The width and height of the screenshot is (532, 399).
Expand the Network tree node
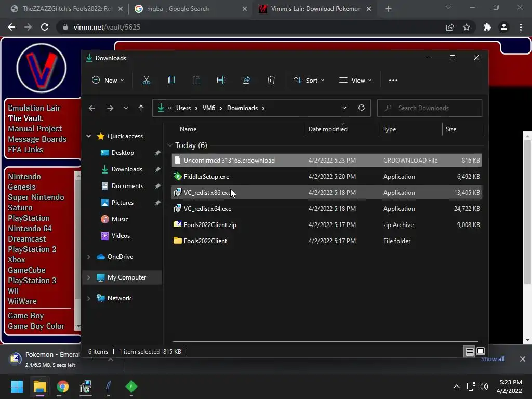coord(88,298)
